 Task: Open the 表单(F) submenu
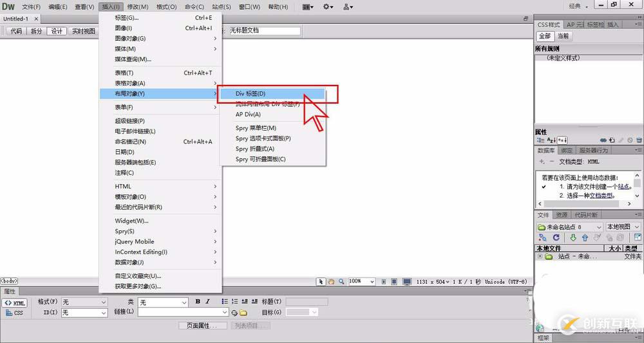[x=160, y=107]
